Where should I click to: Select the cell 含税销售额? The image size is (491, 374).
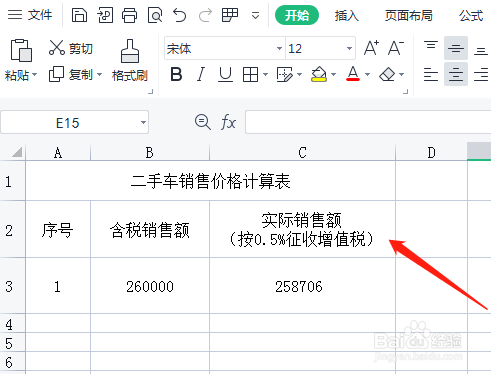[x=150, y=230]
